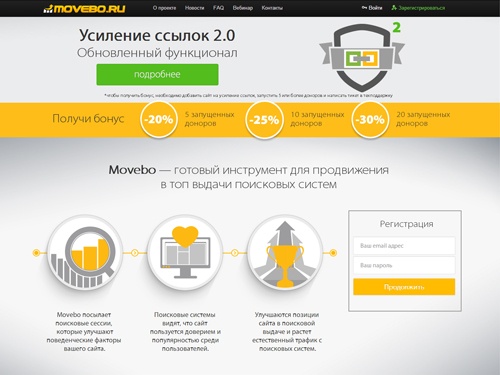Click the Movebo.ru logo
Screen dimensions: 500x375
84,8
